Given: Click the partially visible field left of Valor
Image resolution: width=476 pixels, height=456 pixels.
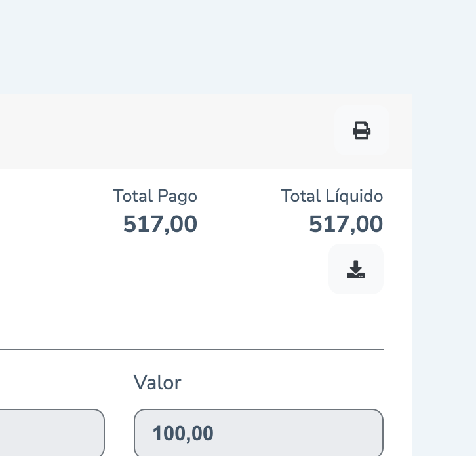Looking at the screenshot, I should point(52,433).
